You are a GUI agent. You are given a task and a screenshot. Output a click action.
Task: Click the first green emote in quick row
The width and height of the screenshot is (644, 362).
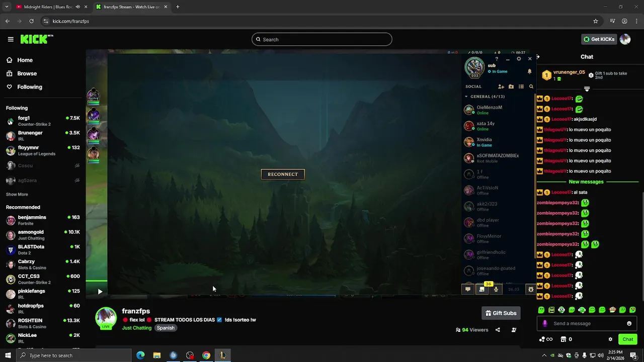[x=541, y=310]
